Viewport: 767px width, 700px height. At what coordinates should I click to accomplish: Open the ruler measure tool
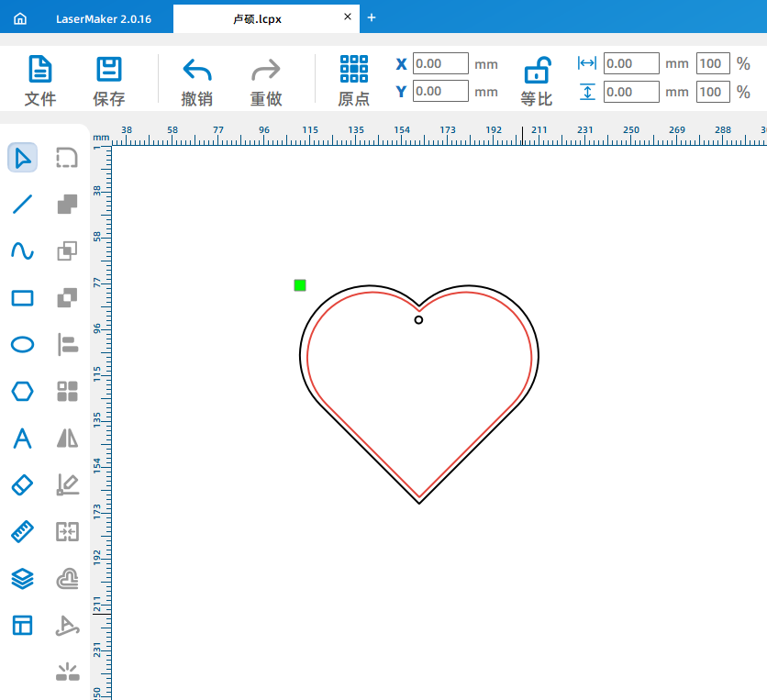click(x=22, y=532)
